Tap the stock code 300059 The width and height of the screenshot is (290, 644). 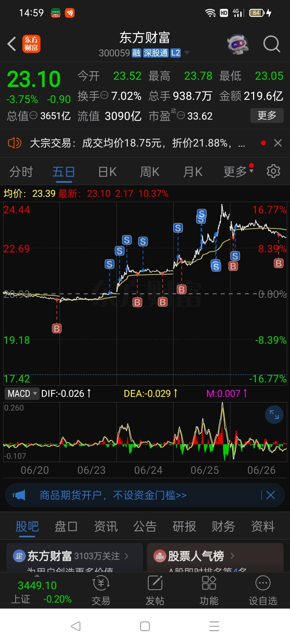[114, 53]
